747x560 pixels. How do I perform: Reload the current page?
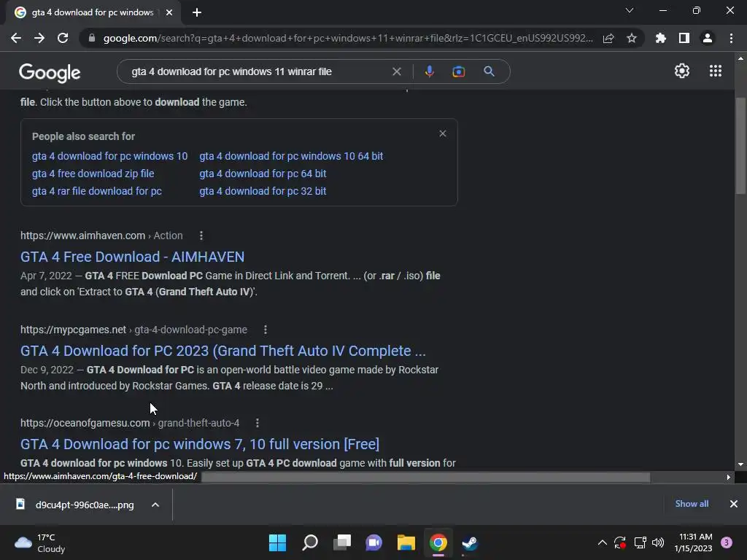click(63, 38)
